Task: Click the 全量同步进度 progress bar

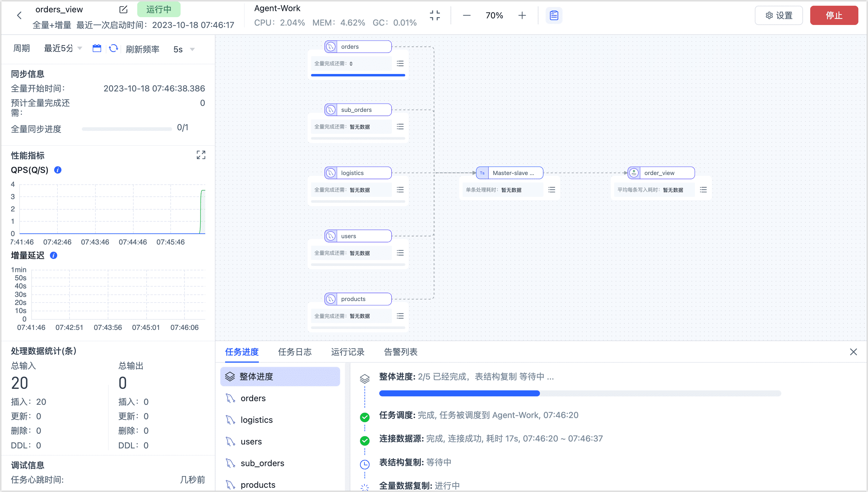Action: 127,129
